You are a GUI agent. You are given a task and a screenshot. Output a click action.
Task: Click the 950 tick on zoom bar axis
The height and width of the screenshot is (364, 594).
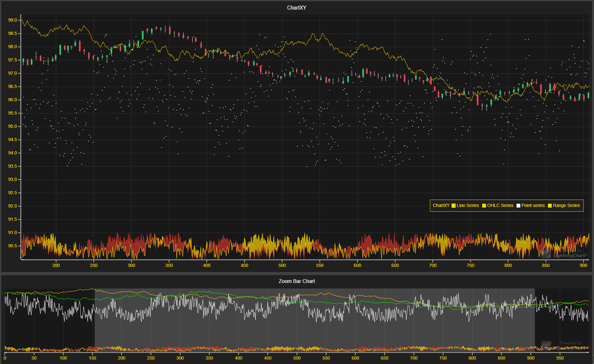click(x=560, y=358)
